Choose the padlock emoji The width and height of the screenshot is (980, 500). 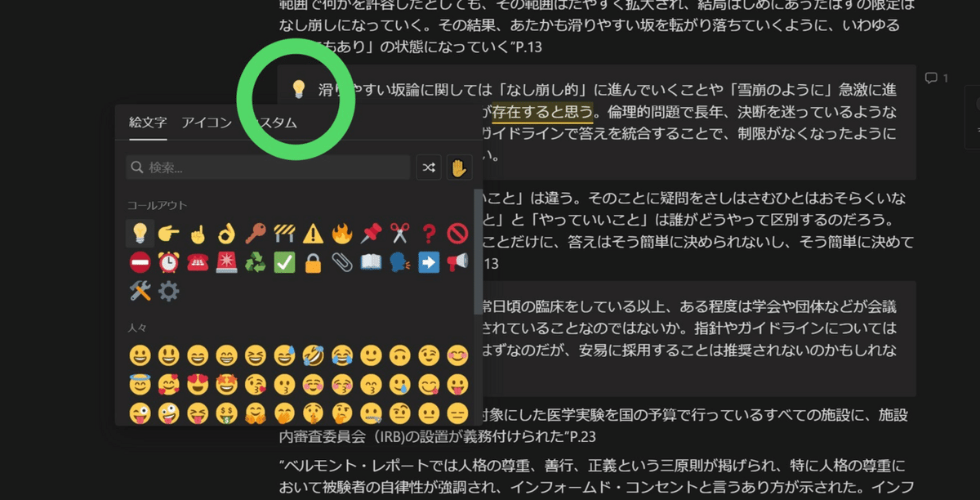[313, 262]
